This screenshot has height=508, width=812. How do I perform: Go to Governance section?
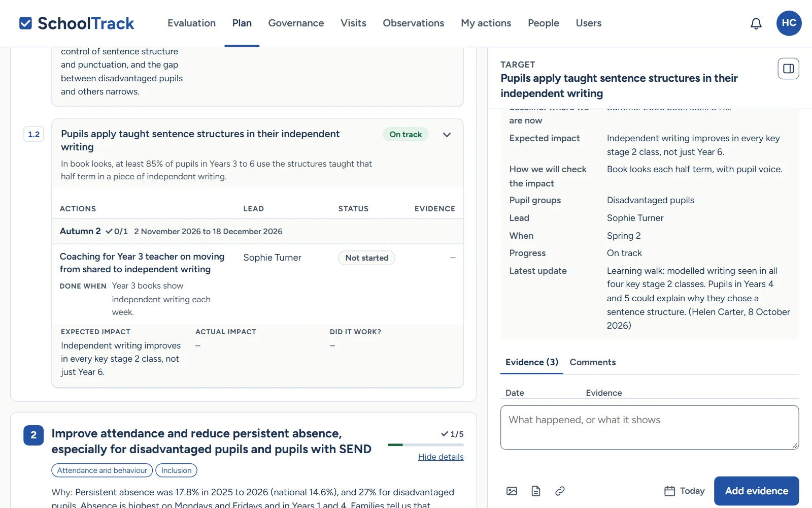click(x=296, y=23)
